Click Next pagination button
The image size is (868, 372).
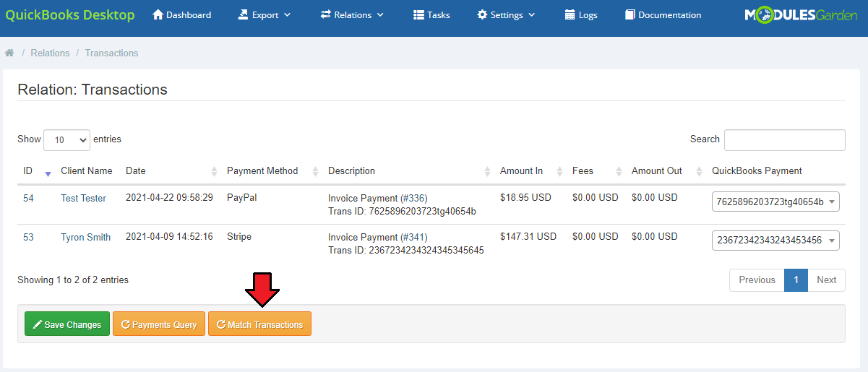pos(826,280)
